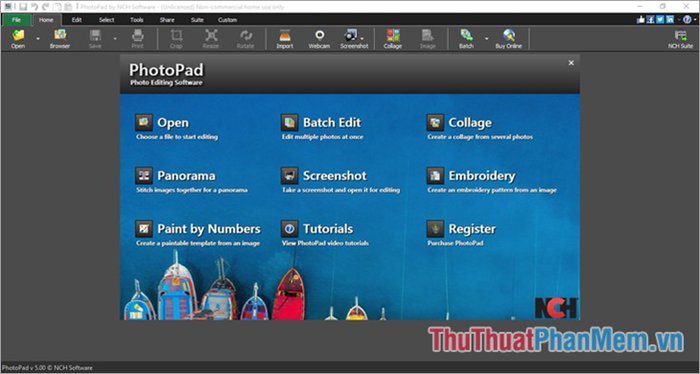Open the File menu tab

pos(17,20)
